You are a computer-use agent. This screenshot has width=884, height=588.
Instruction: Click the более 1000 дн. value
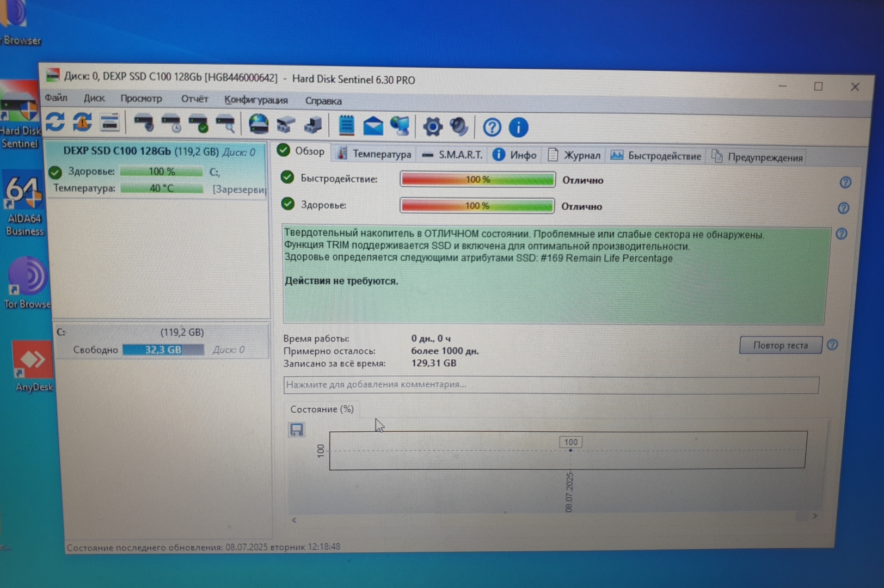(x=445, y=351)
